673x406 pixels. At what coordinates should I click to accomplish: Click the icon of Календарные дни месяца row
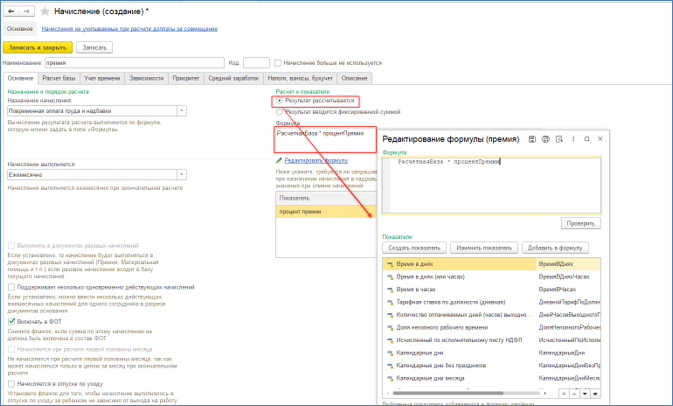[390, 379]
